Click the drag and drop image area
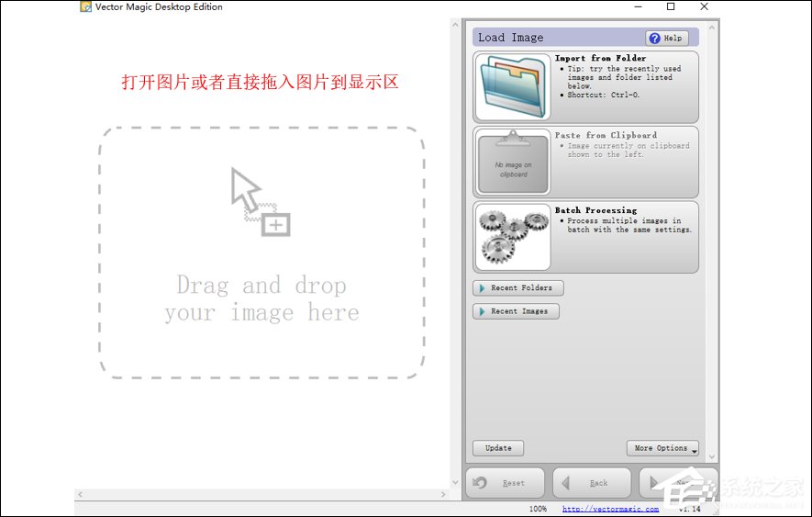Image resolution: width=812 pixels, height=517 pixels. pos(262,253)
